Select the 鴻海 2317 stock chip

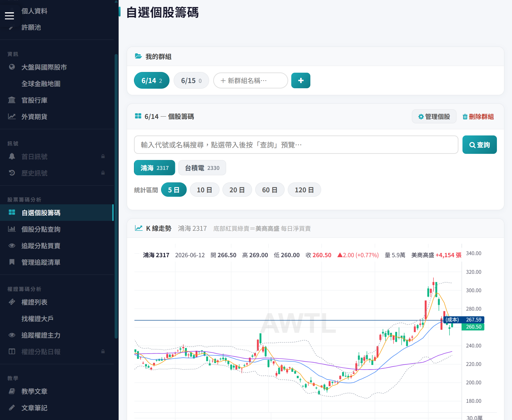tap(154, 168)
